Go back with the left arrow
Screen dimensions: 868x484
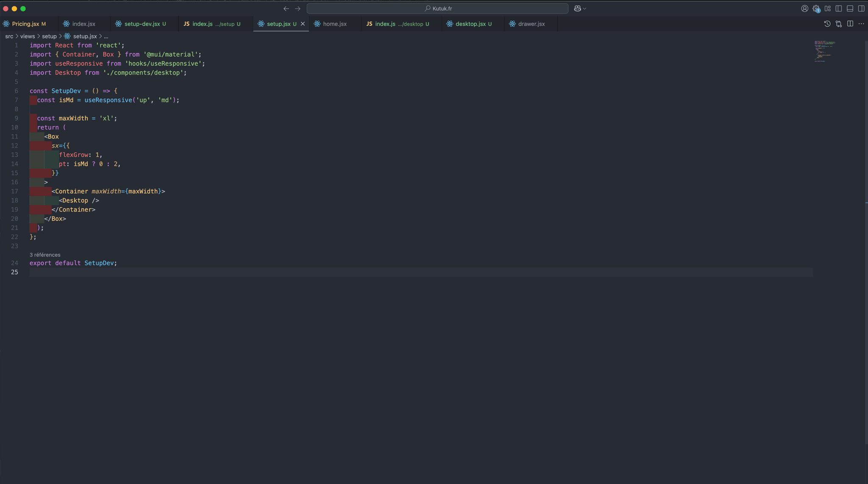click(286, 8)
